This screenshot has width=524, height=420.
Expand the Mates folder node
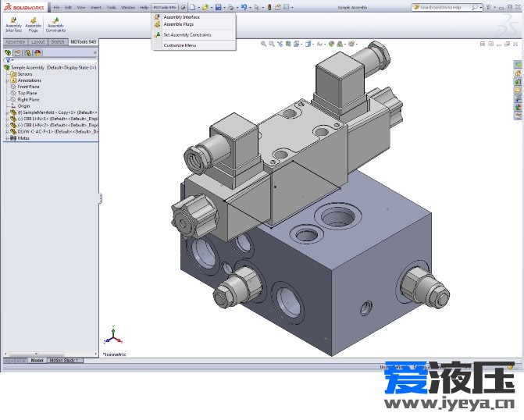(x=7, y=138)
